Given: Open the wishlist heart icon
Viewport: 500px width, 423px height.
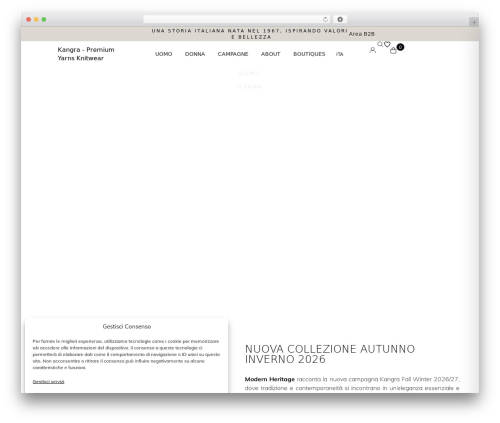Looking at the screenshot, I should point(387,44).
